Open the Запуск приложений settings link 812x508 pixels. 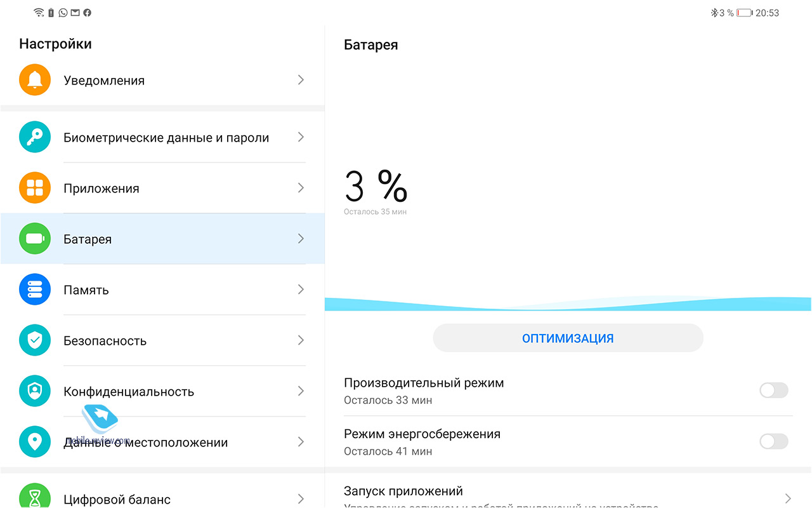click(568, 493)
